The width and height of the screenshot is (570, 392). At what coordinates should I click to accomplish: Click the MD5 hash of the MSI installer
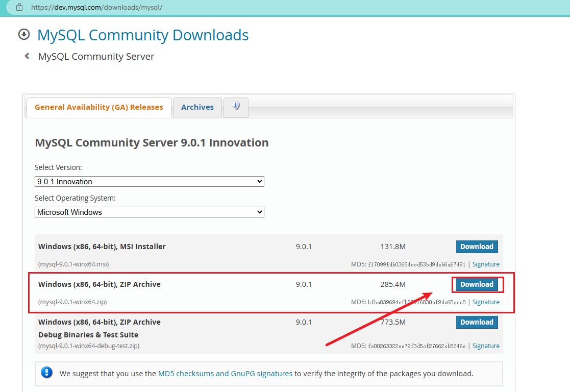[416, 264]
